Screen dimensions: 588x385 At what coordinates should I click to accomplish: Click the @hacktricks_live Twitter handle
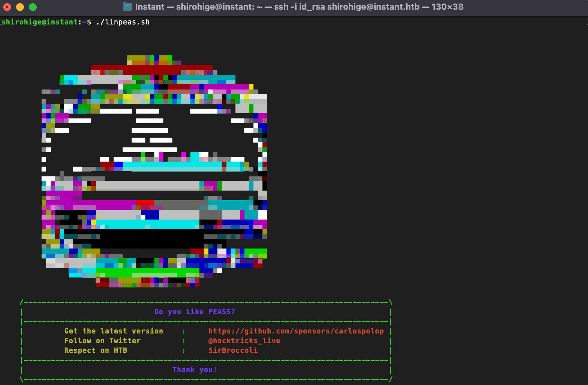[x=244, y=341]
